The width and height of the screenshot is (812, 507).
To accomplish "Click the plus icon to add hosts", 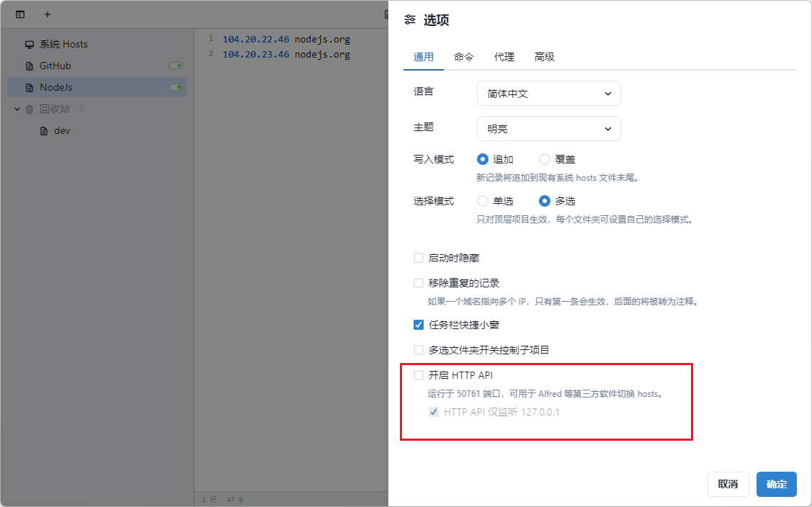I will (x=48, y=14).
